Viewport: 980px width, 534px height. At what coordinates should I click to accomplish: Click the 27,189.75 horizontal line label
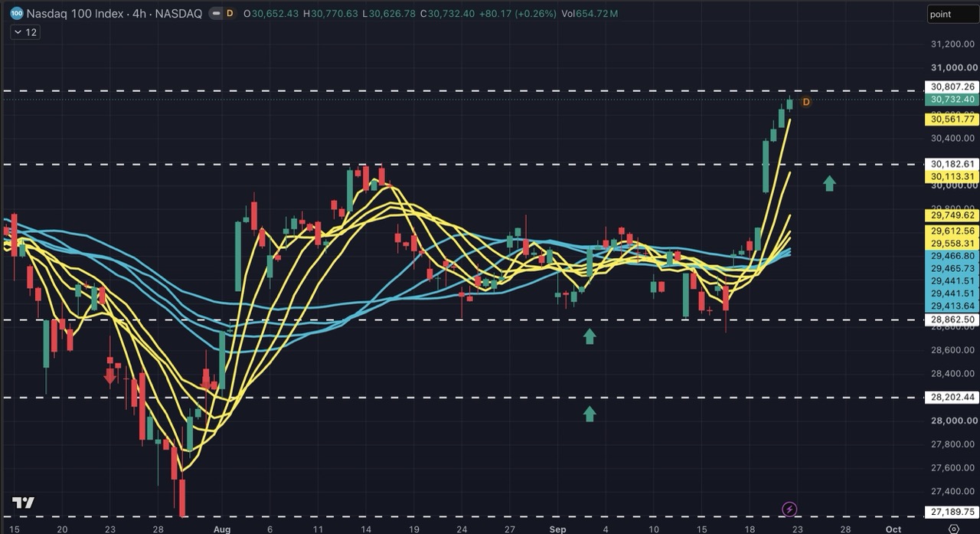(x=952, y=512)
